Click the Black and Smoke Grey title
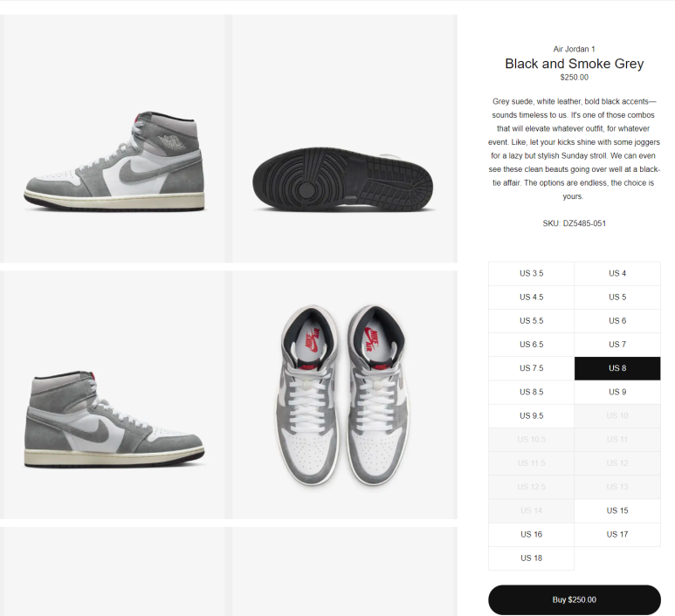This screenshot has width=675, height=616. pos(575,64)
